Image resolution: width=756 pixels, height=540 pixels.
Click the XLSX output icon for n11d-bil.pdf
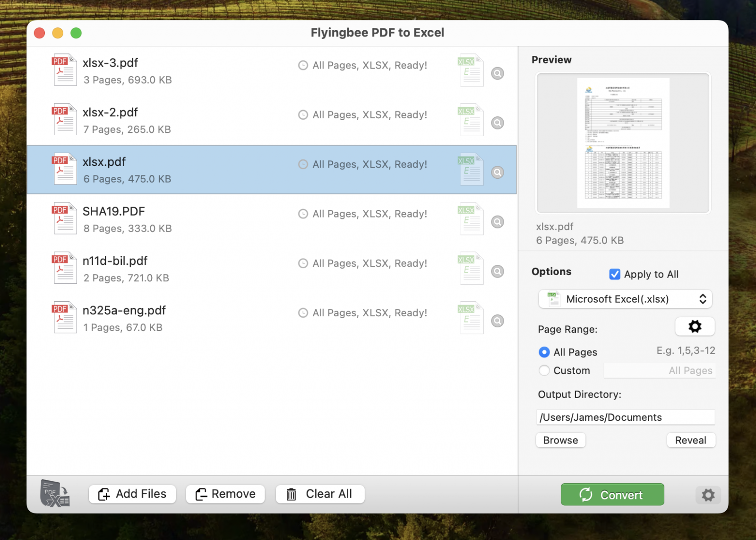471,269
